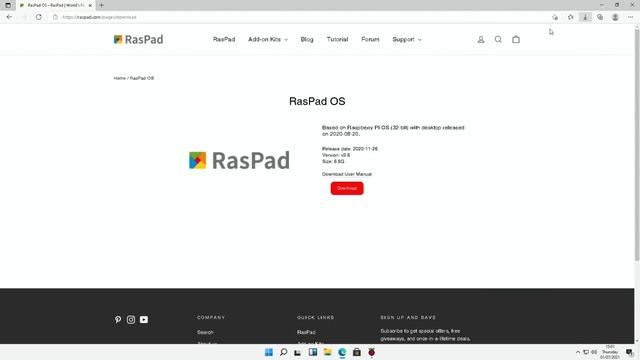Image resolution: width=640 pixels, height=360 pixels.
Task: Open Task View on the taskbar
Action: (x=298, y=352)
